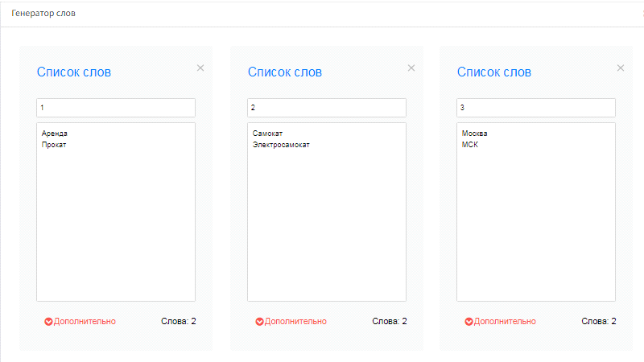Place cursor on the word МСК
This screenshot has width=644, height=362.
pos(470,145)
